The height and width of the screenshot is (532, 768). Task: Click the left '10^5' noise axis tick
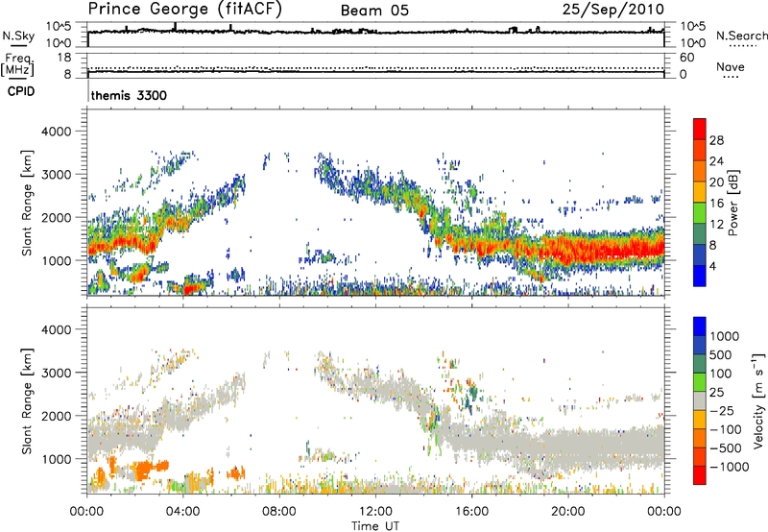pyautogui.click(x=60, y=27)
